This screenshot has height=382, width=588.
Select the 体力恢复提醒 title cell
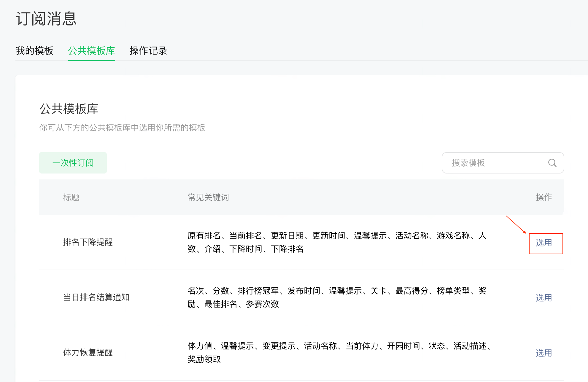[x=88, y=353]
